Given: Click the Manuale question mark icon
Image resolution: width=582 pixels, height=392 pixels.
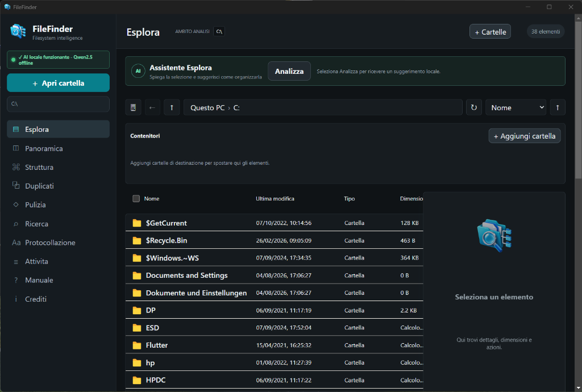Looking at the screenshot, I should pos(16,281).
